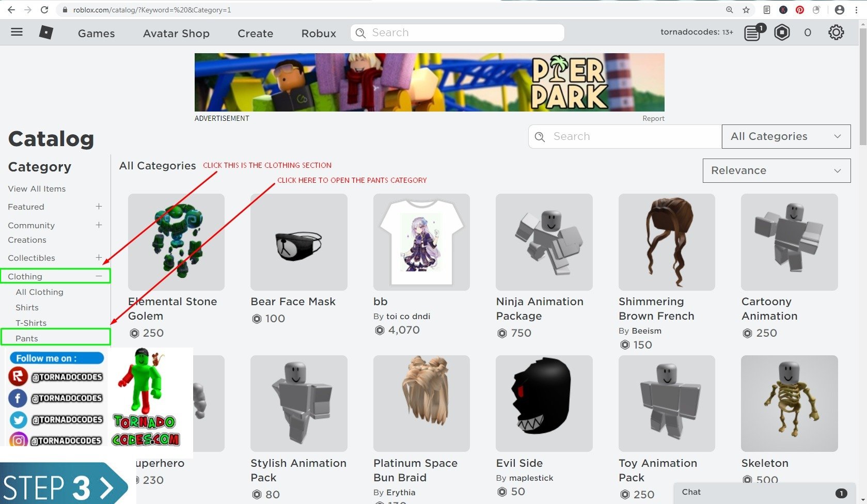
Task: Go to the Avatar Shop tab
Action: [x=176, y=34]
